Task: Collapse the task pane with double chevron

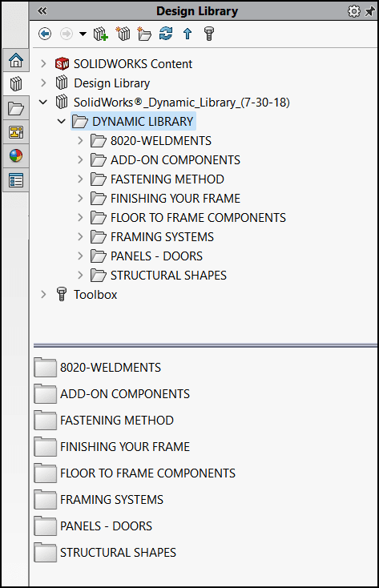Action: pos(42,11)
